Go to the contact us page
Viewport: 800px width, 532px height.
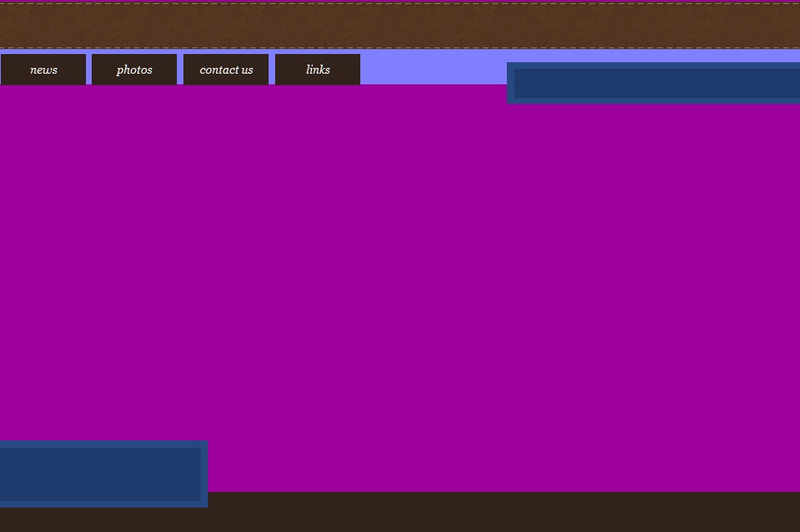coord(226,70)
